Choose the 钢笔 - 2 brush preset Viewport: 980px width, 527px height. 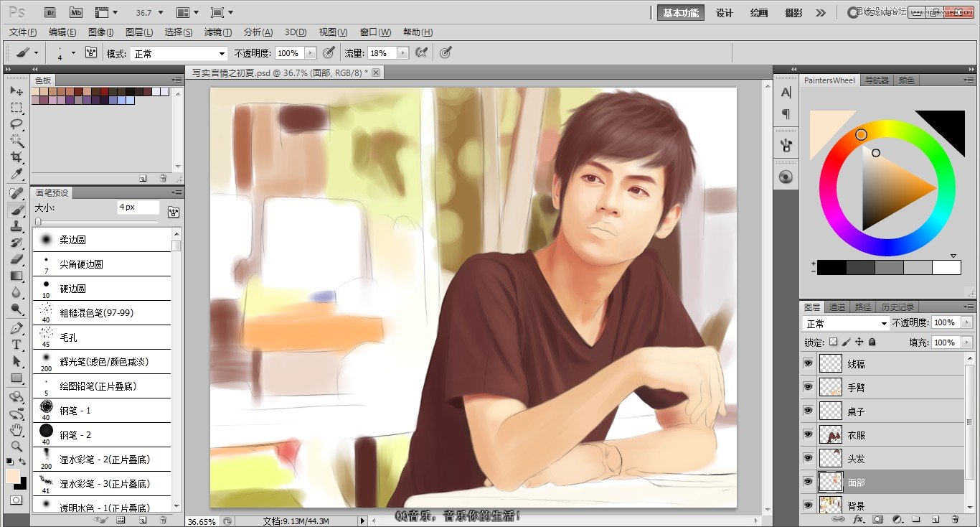(102, 434)
